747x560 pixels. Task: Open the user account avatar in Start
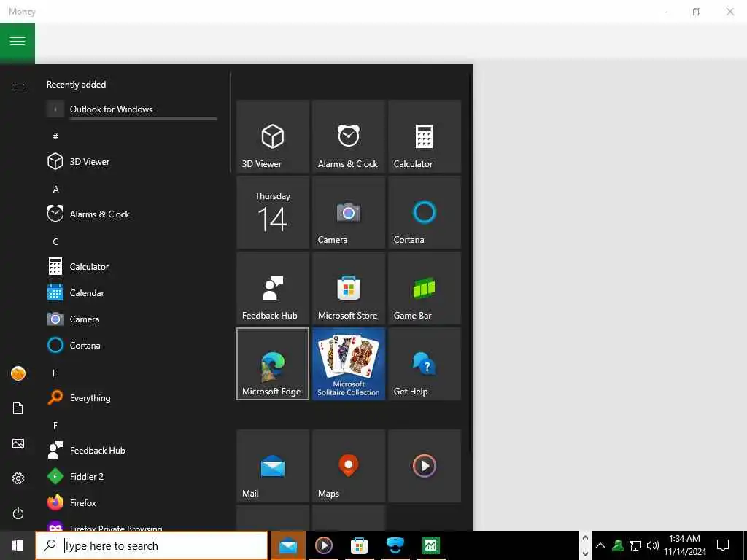tap(18, 373)
